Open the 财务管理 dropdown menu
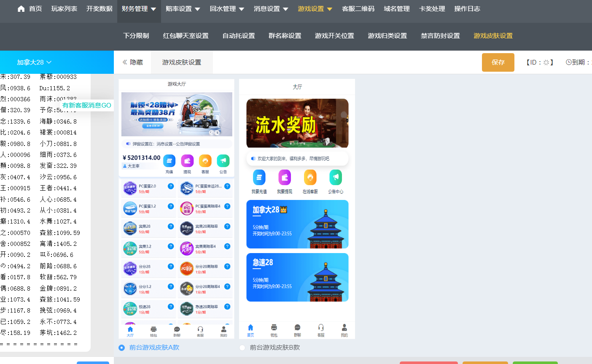592x364 pixels. click(x=139, y=8)
